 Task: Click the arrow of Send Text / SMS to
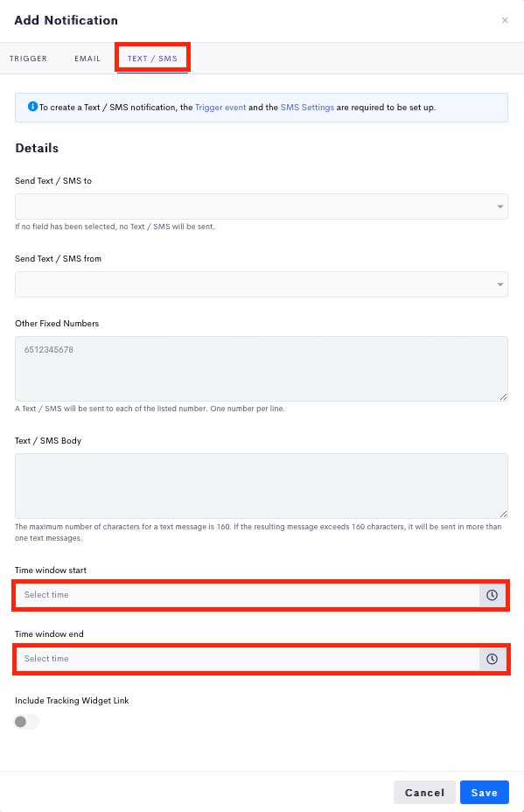tap(500, 206)
